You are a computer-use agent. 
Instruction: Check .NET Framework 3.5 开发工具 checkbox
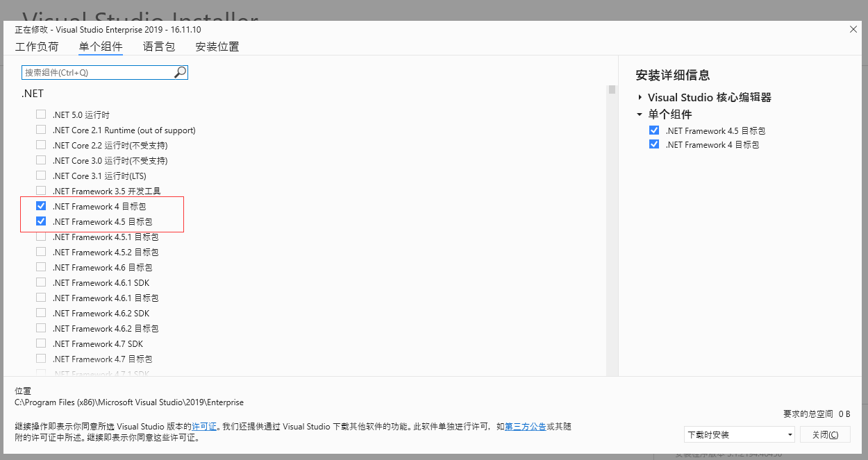coord(41,191)
